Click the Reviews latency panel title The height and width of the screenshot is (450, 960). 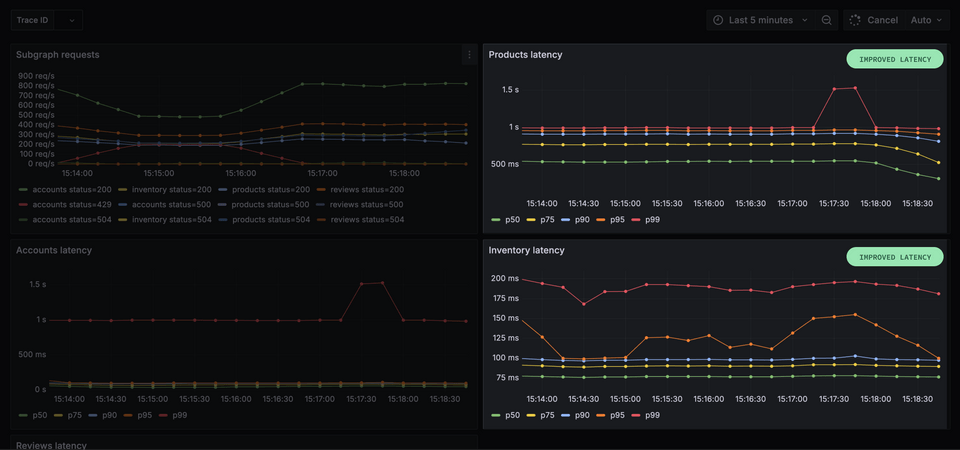tap(51, 445)
